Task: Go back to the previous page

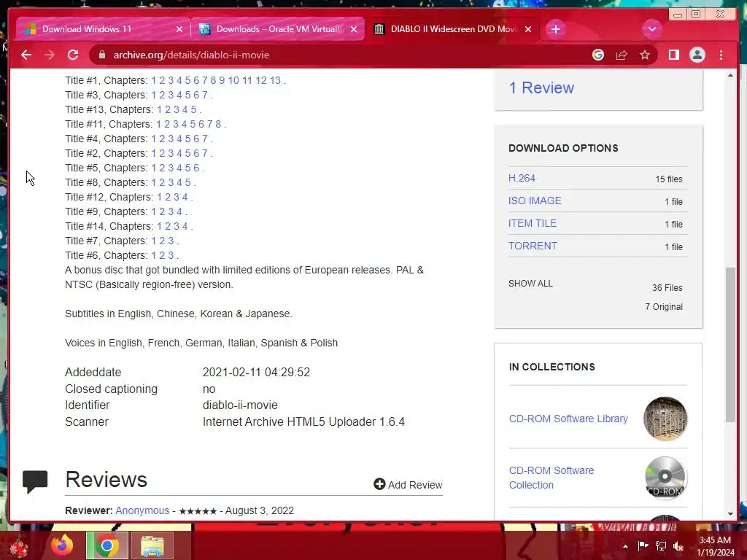Action: tap(26, 55)
